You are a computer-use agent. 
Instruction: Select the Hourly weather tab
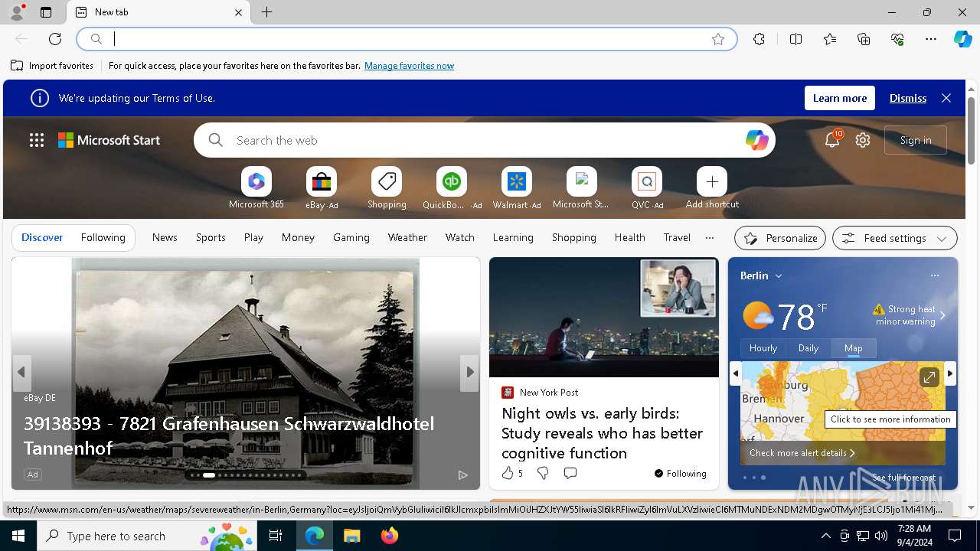[763, 348]
